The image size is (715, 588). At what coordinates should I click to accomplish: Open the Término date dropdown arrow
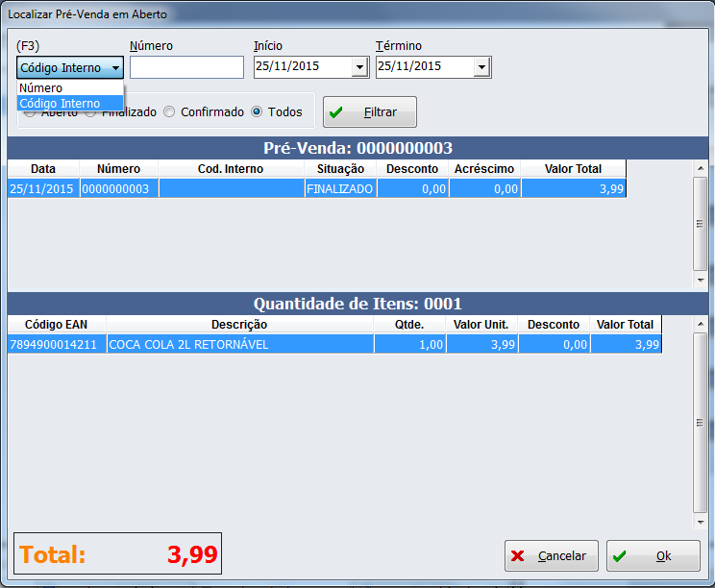(x=481, y=67)
